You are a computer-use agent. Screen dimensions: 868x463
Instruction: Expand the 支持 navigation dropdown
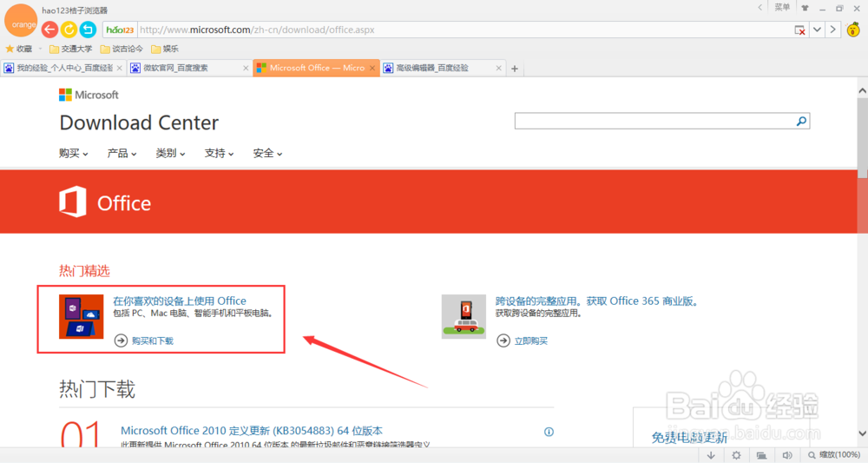219,154
